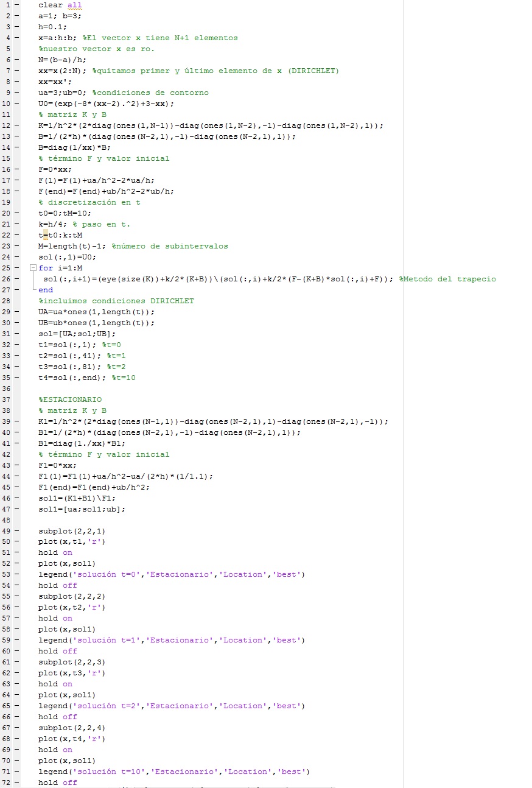Click the 'end' keyword on line 27
The image size is (532, 788).
tap(45, 290)
